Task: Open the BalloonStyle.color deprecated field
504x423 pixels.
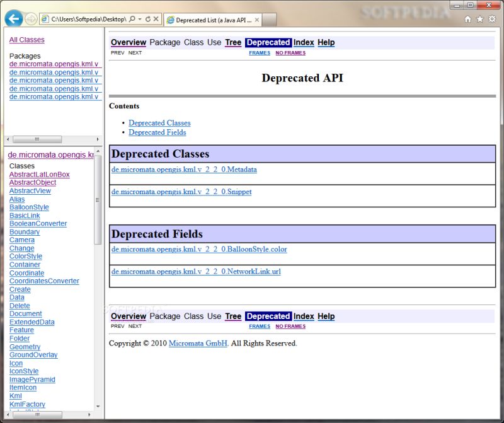Action: pos(199,249)
